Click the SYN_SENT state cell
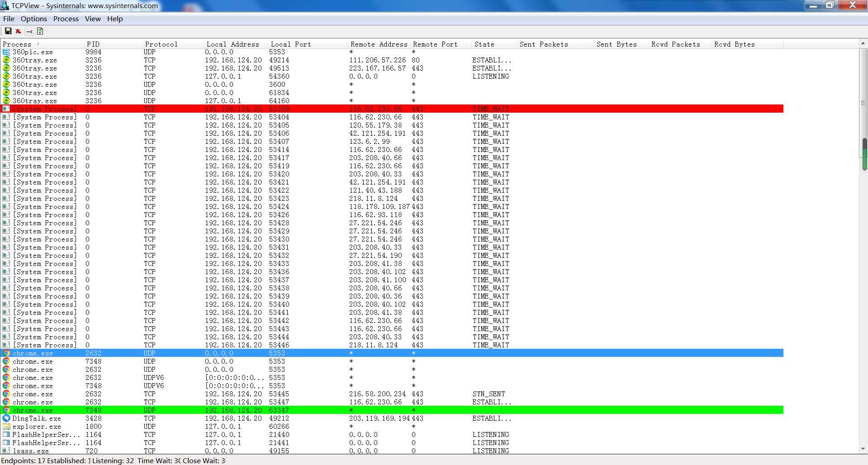Image resolution: width=868 pixels, height=465 pixels. pos(489,394)
